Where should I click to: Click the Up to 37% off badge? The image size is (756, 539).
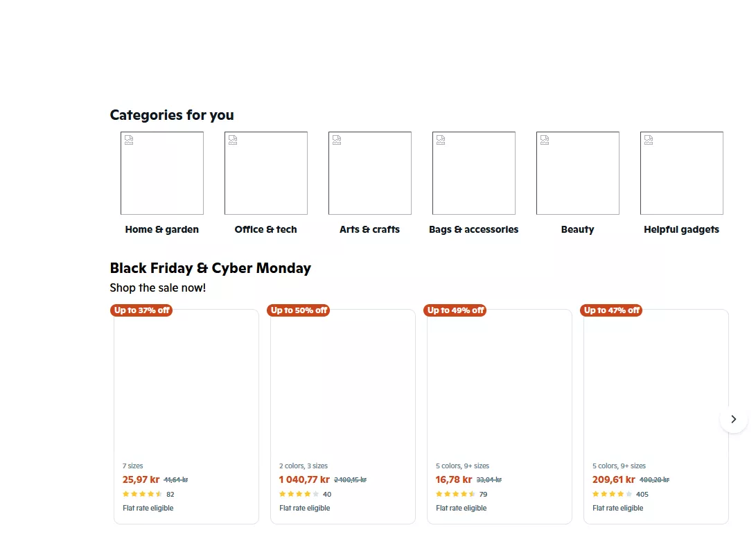142,310
